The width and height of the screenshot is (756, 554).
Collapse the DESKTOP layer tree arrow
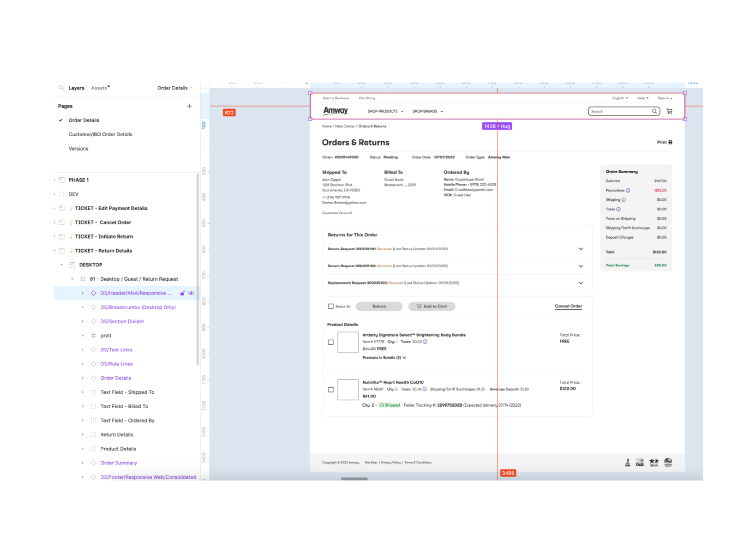pyautogui.click(x=61, y=265)
